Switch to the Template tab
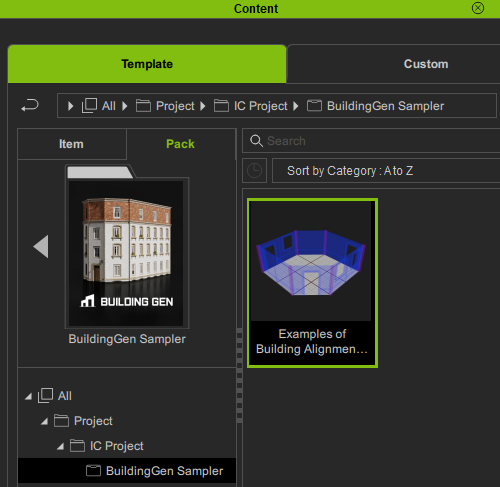 [x=147, y=64]
